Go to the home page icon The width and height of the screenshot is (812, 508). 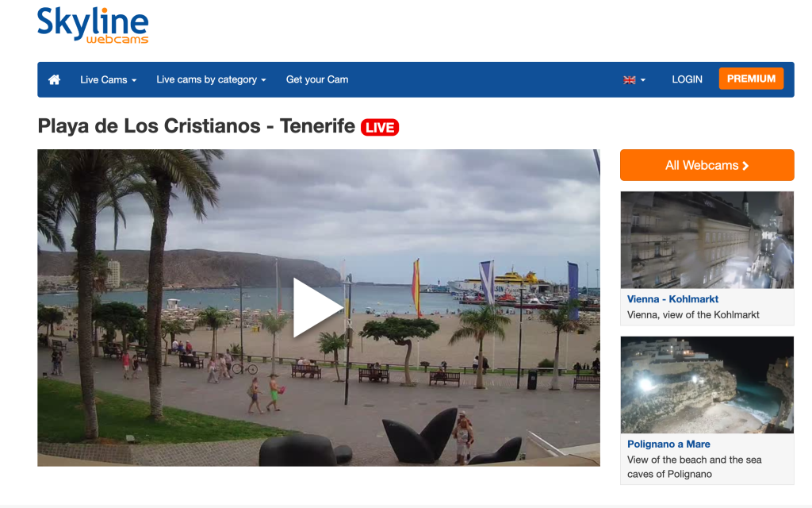pos(54,79)
